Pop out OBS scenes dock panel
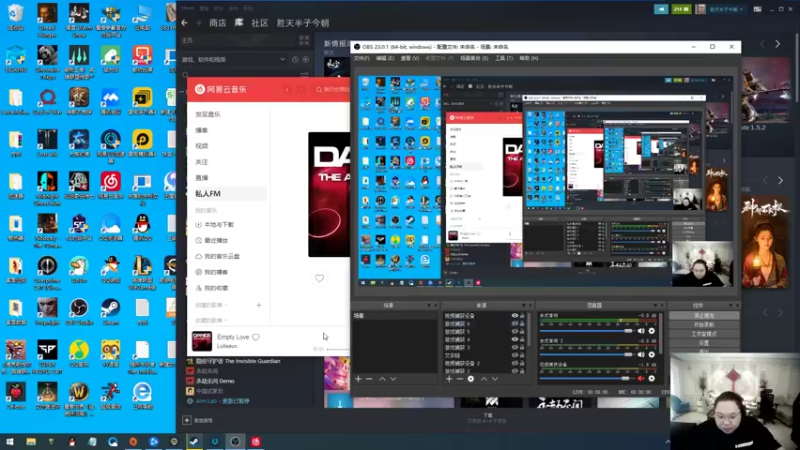800x450 pixels. coord(429,305)
